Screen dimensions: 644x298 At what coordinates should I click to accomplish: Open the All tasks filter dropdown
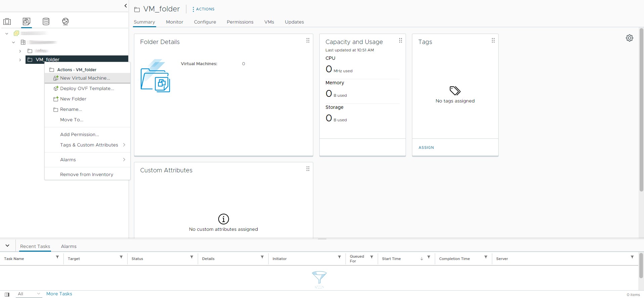[29, 294]
